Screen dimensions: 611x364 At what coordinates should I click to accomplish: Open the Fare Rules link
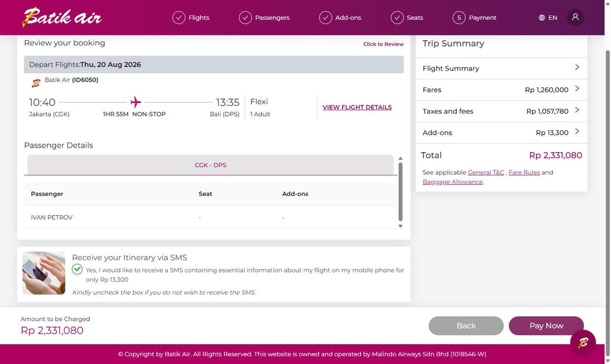coord(524,173)
